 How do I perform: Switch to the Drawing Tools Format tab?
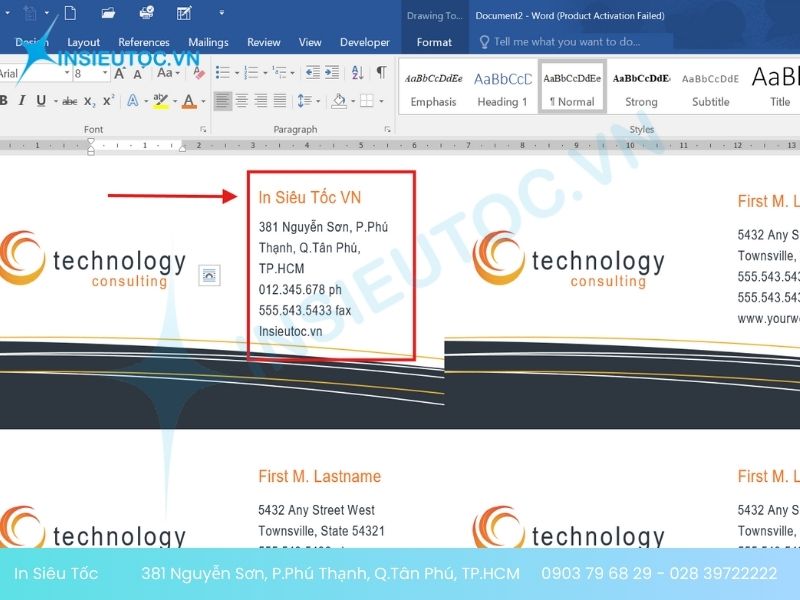434,42
